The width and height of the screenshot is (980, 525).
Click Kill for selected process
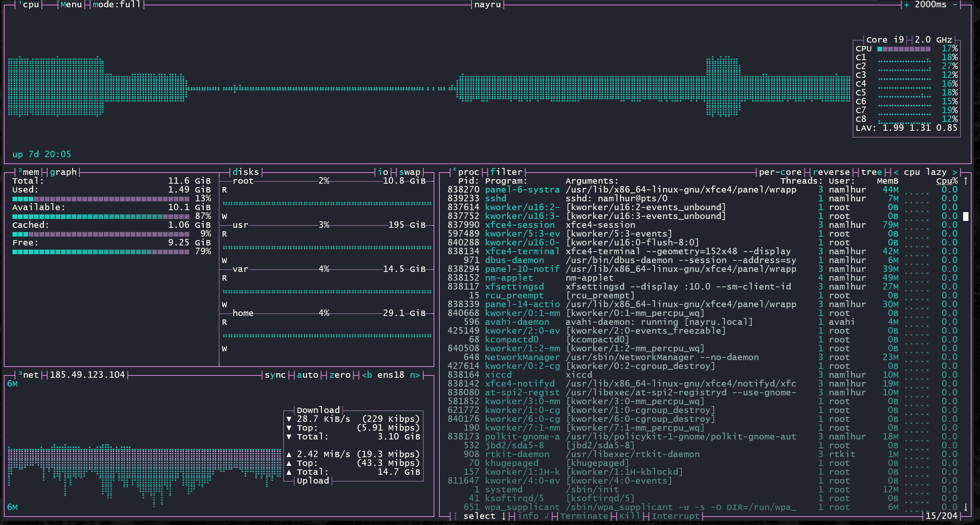(x=630, y=516)
